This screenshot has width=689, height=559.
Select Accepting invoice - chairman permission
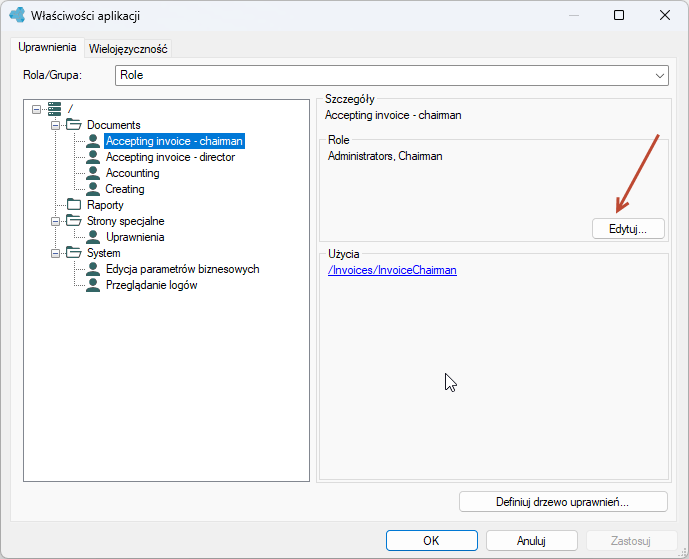[174, 141]
